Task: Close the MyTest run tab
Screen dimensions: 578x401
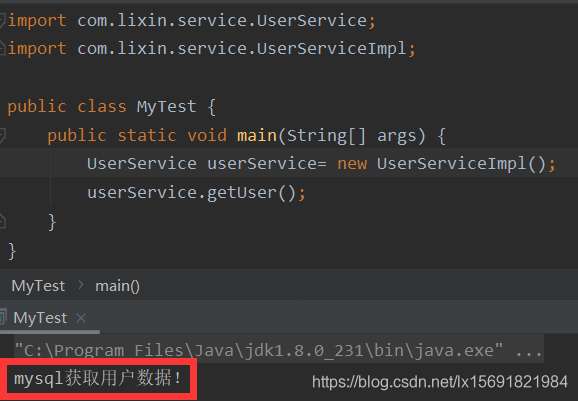Action: click(x=81, y=318)
